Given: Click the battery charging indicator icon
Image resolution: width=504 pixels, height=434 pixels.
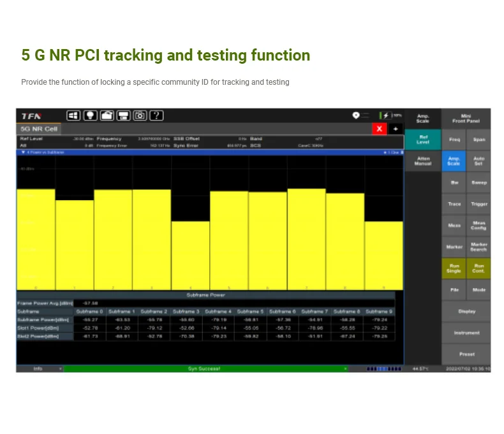Looking at the screenshot, I should coord(385,115).
